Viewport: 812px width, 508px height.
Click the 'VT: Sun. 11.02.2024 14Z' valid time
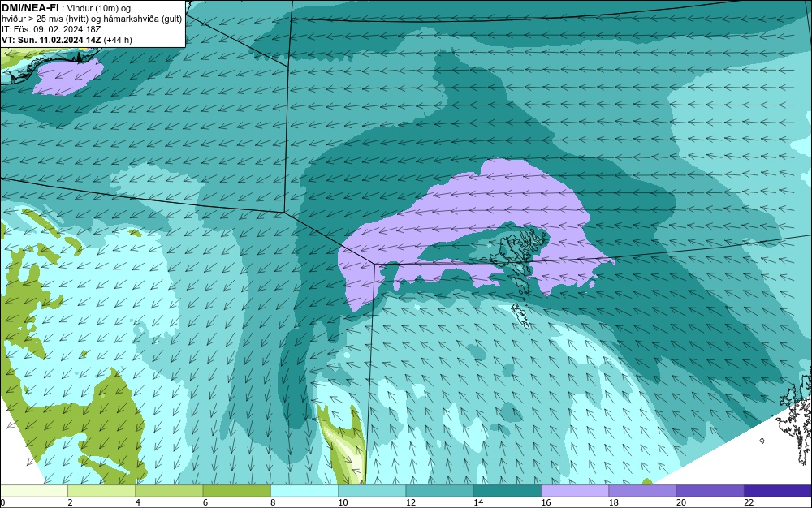(x=51, y=40)
